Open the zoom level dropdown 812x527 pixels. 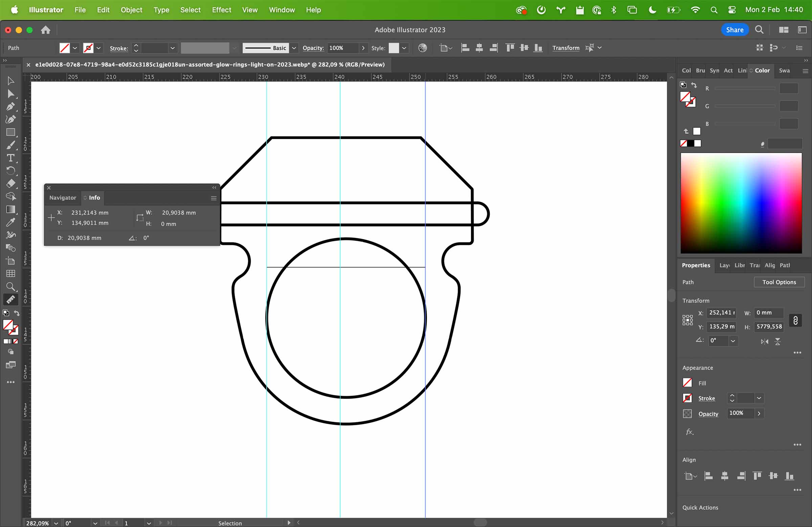tap(56, 523)
